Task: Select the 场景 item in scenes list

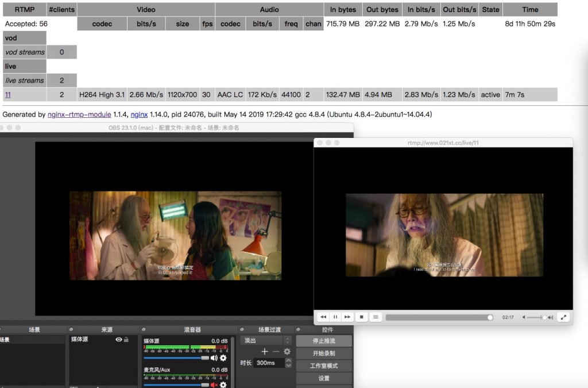Action: click(x=32, y=340)
